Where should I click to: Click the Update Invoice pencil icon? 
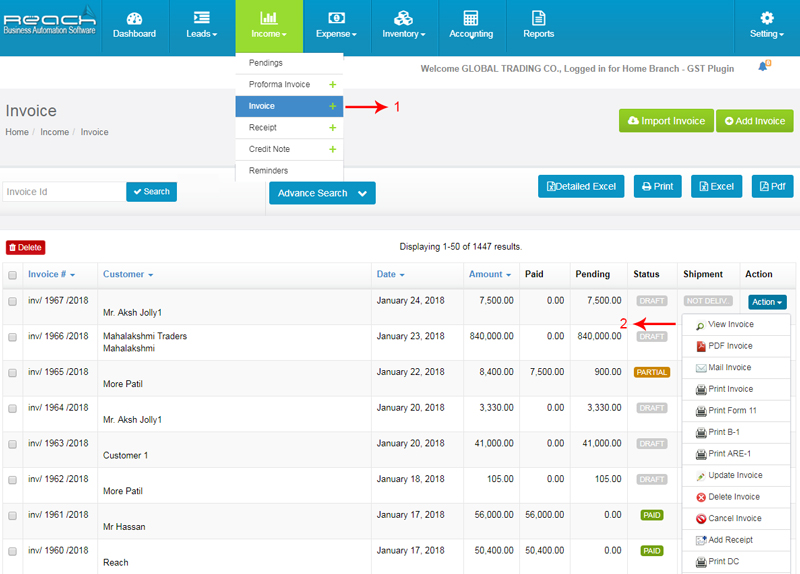701,476
